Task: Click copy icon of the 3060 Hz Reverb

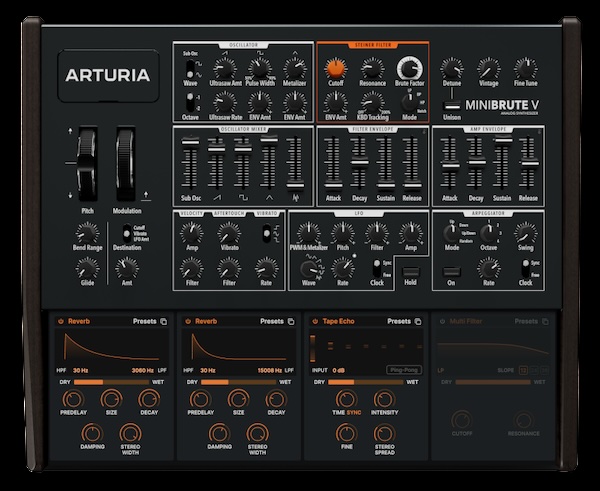Action: point(164,321)
